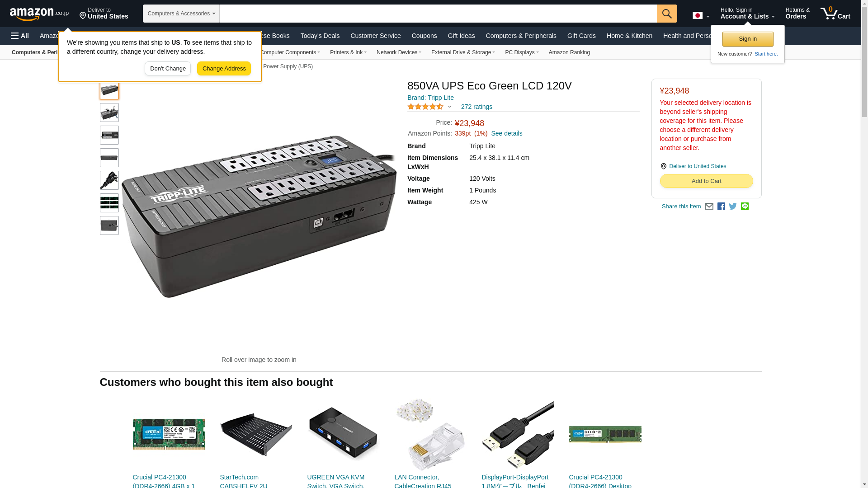The width and height of the screenshot is (868, 488).
Task: Click the Add to Cart button
Action: pos(706,181)
